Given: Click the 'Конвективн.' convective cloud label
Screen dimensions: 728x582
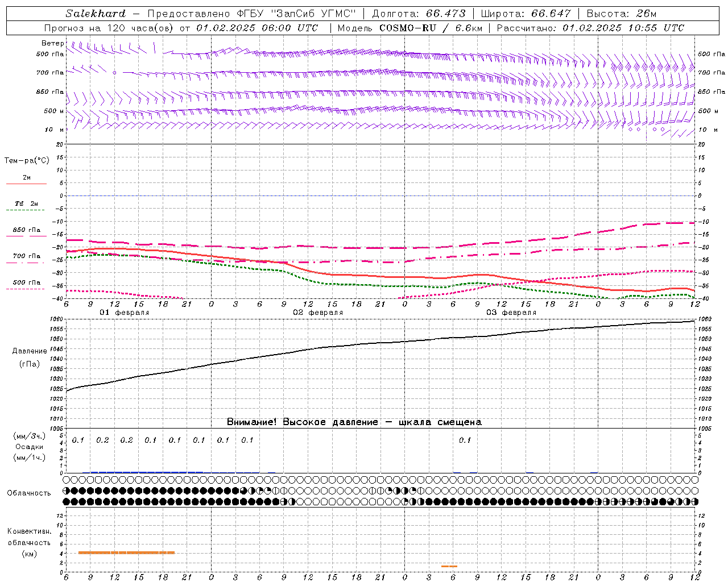Looking at the screenshot, I should tap(30, 531).
